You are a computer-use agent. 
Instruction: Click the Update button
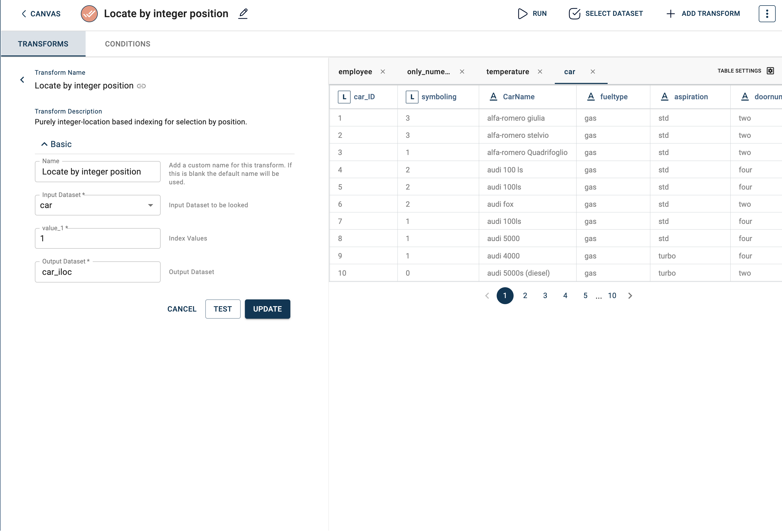coord(268,309)
